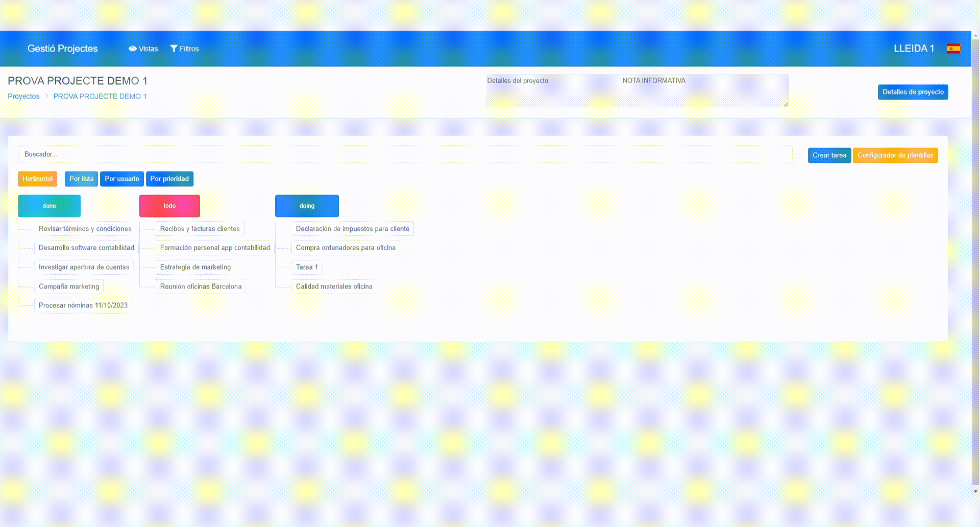Image resolution: width=980 pixels, height=527 pixels.
Task: Navigate back via the Proyectos breadcrumb
Action: [23, 96]
